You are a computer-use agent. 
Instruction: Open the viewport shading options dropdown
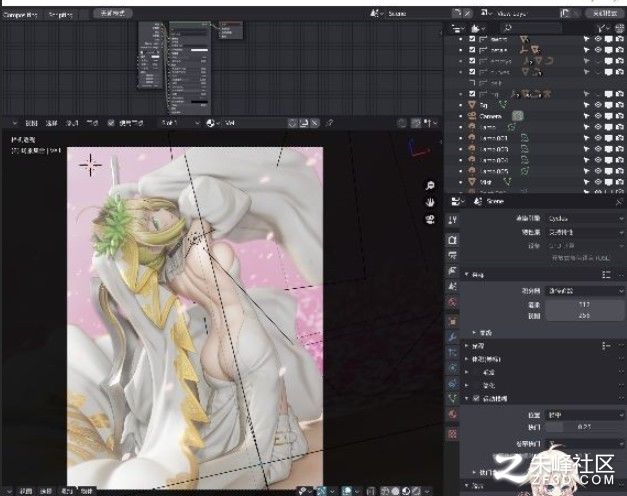[x=428, y=491]
